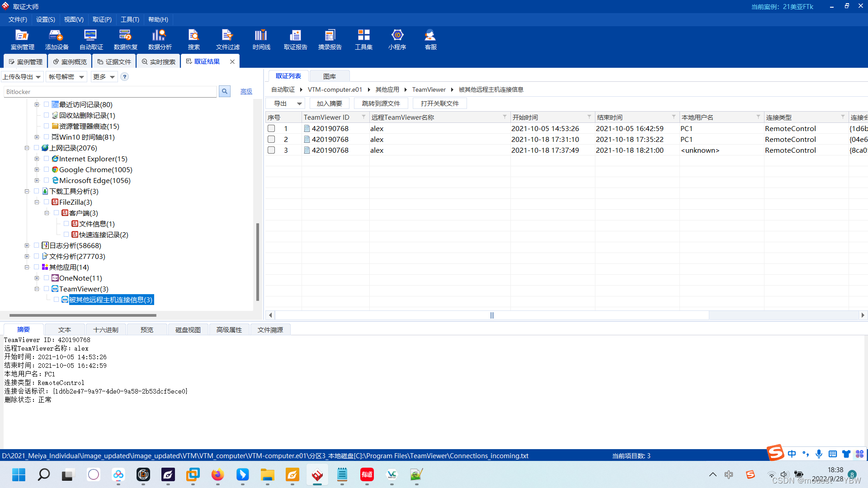
Task: Check the row 3 checkbox in the table
Action: [x=271, y=150]
